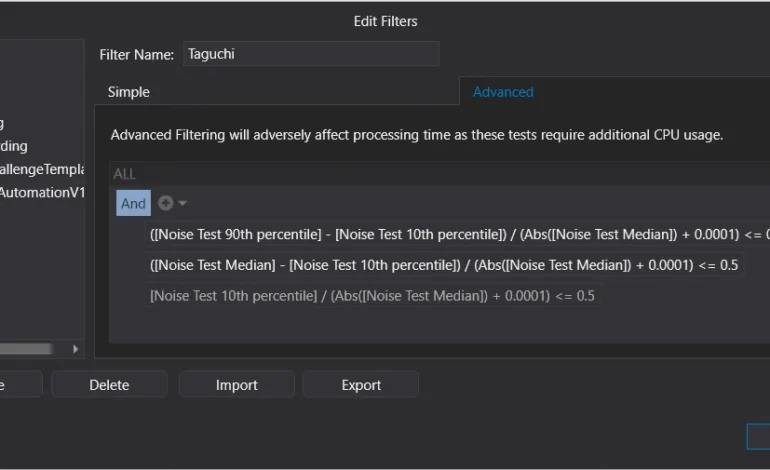Image resolution: width=770 pixels, height=470 pixels.
Task: Click the outlined button at the bottom right
Action: point(758,436)
